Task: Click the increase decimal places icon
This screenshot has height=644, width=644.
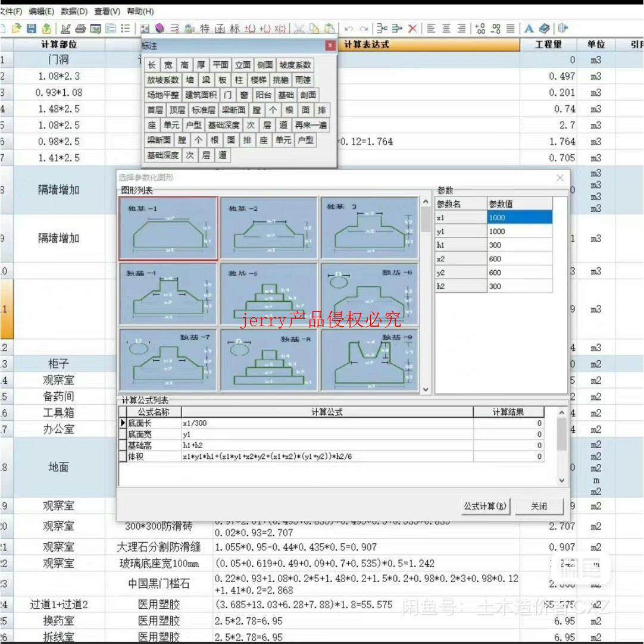Action: pos(480,29)
